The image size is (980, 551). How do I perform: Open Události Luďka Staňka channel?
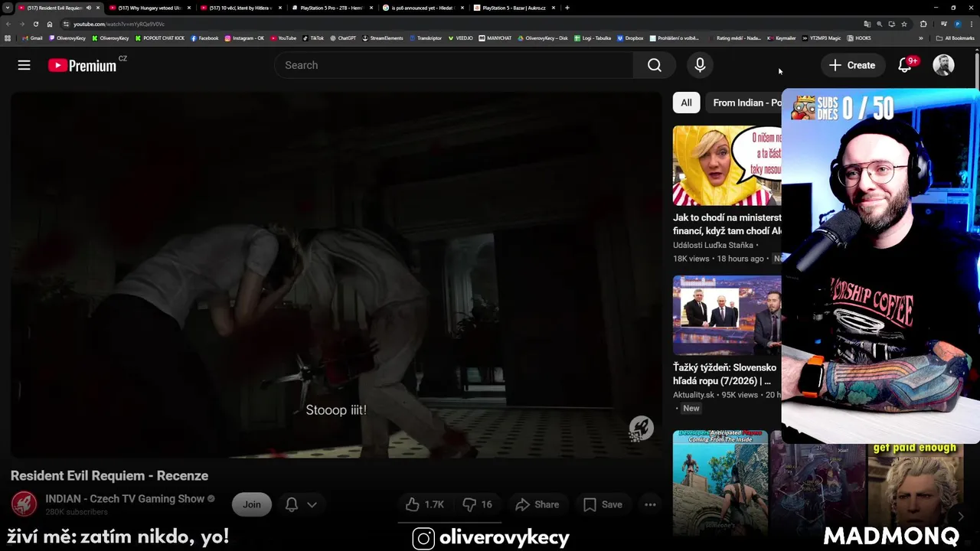tap(713, 245)
